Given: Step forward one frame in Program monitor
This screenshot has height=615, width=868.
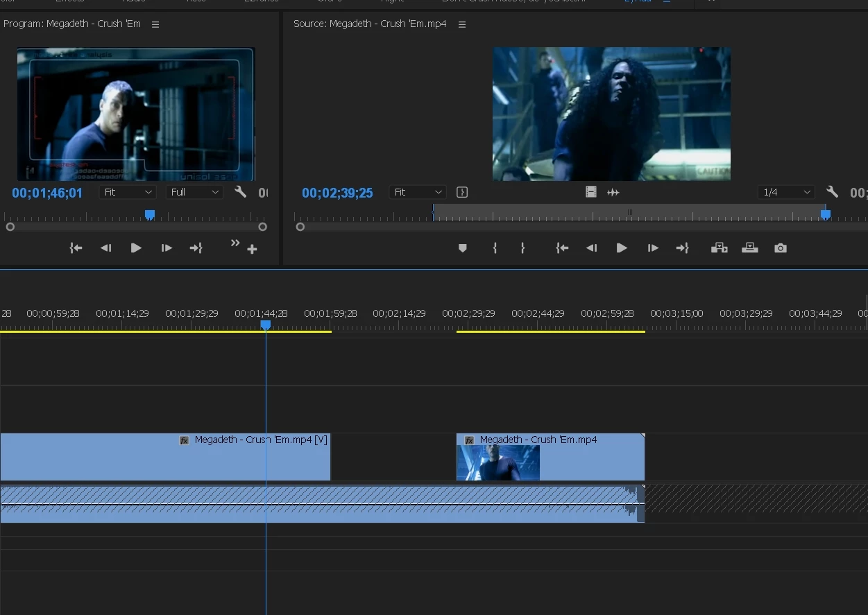Looking at the screenshot, I should tap(167, 248).
